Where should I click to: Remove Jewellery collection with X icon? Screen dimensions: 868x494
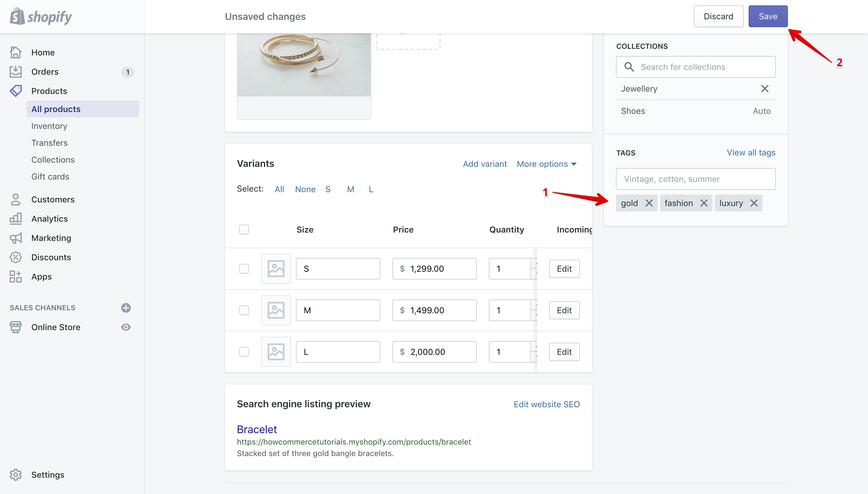(x=764, y=89)
